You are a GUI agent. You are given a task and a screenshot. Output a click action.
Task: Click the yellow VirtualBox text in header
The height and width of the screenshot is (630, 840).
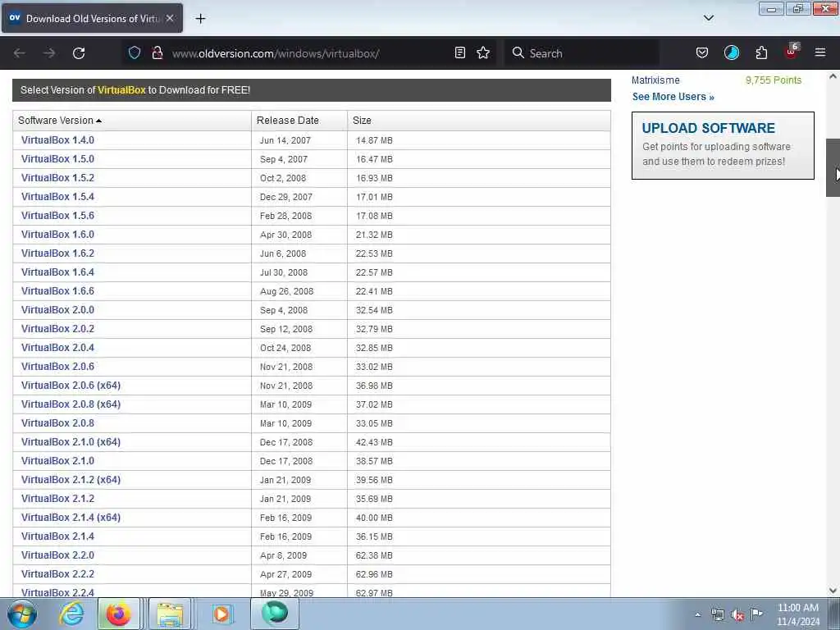tap(121, 90)
